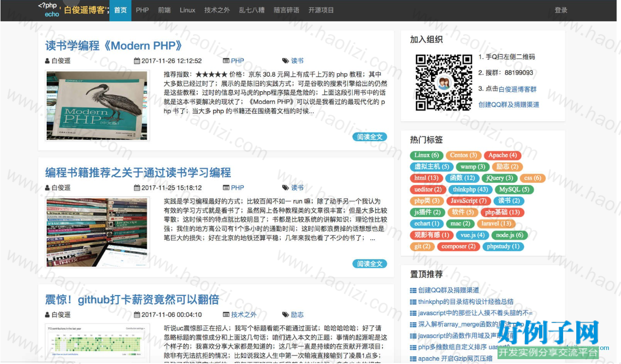621x364 pixels.
Task: Go to 随言碎语 in the navbar
Action: [286, 10]
